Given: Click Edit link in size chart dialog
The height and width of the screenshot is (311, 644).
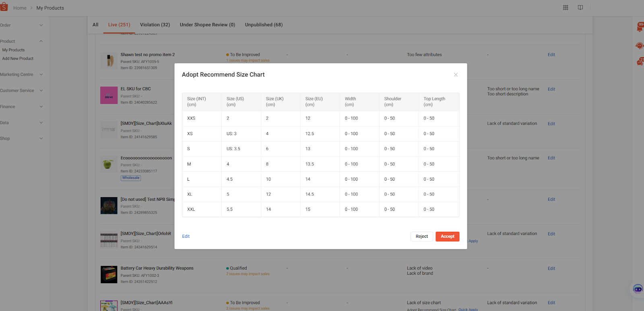Looking at the screenshot, I should (x=186, y=237).
